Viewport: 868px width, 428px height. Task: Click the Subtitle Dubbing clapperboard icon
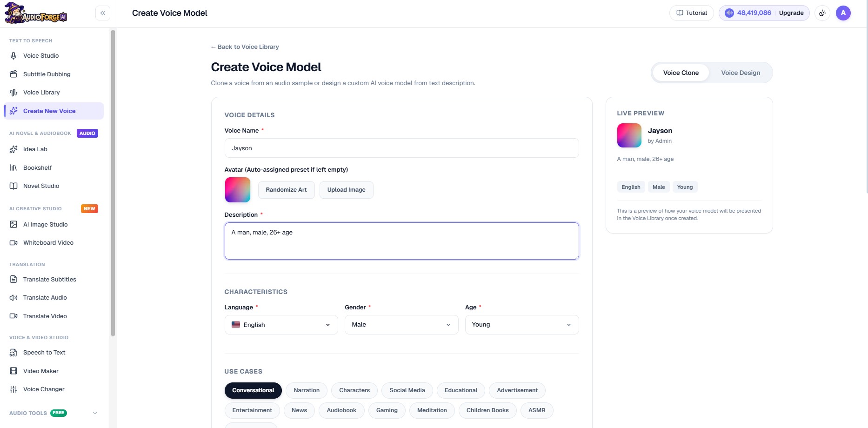pos(13,74)
